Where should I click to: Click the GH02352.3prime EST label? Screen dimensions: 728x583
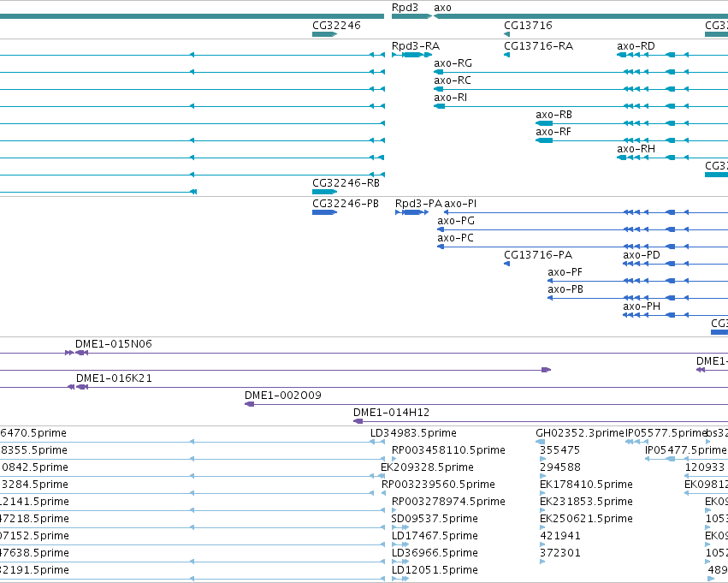pyautogui.click(x=579, y=433)
